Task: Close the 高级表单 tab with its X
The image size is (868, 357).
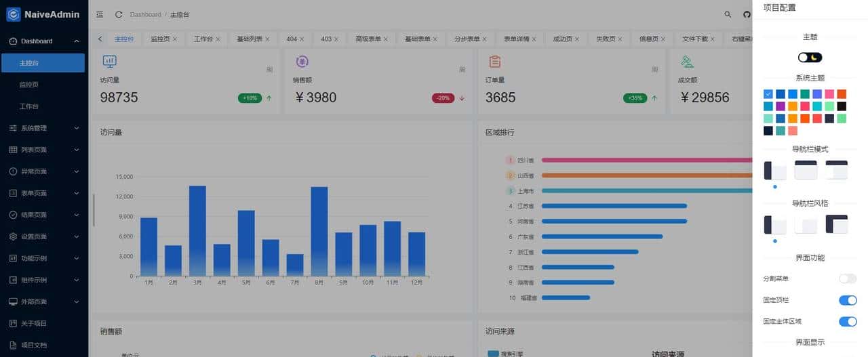Action: pyautogui.click(x=386, y=39)
